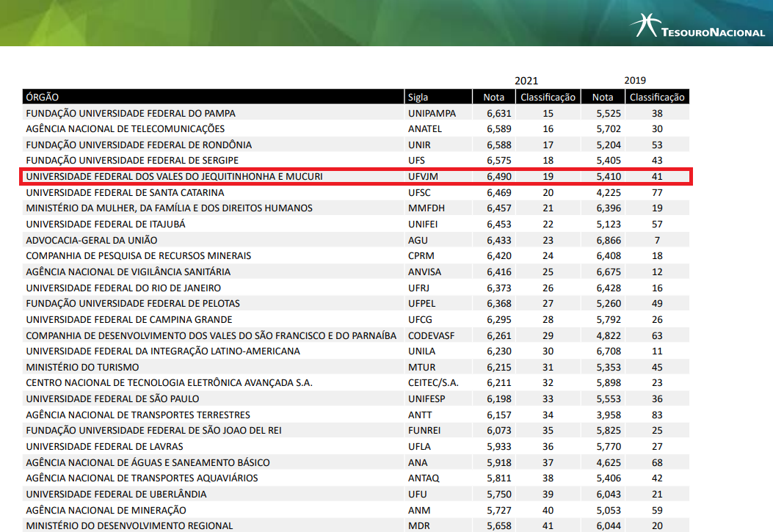Viewport: 773px width, 532px height.
Task: Select the Ministério do Turismo row
Action: [x=82, y=367]
